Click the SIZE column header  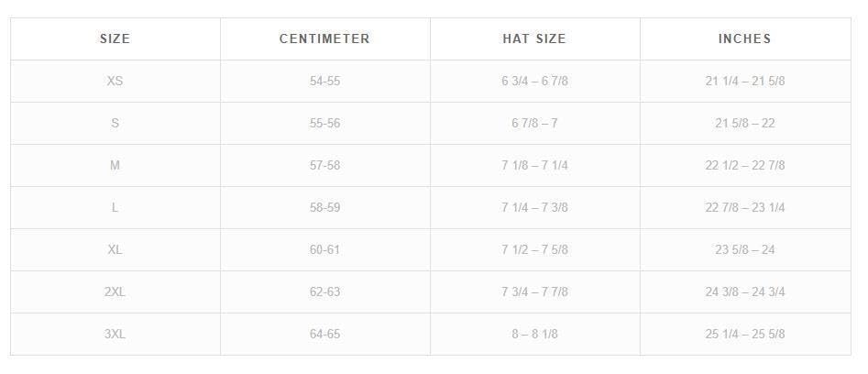click(115, 38)
